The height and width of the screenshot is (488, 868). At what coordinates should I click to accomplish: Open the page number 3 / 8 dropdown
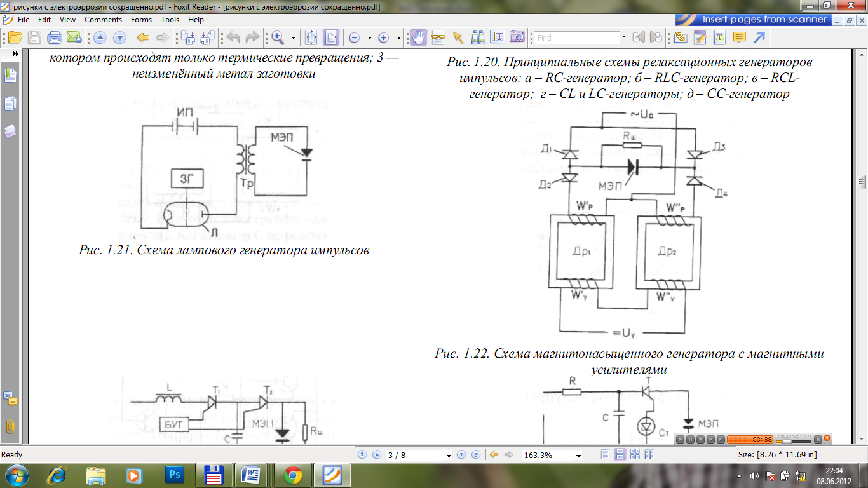click(449, 456)
